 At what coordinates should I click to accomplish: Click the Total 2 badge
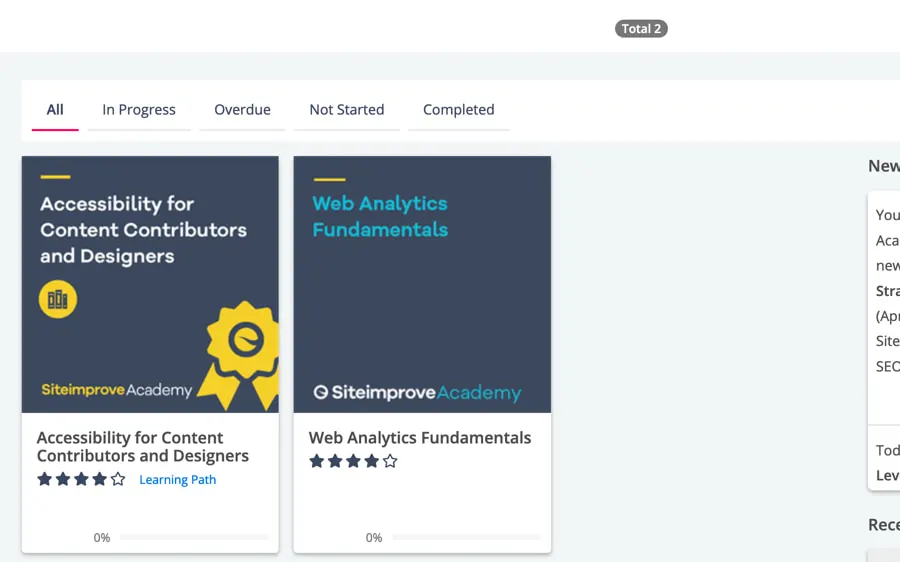click(641, 29)
